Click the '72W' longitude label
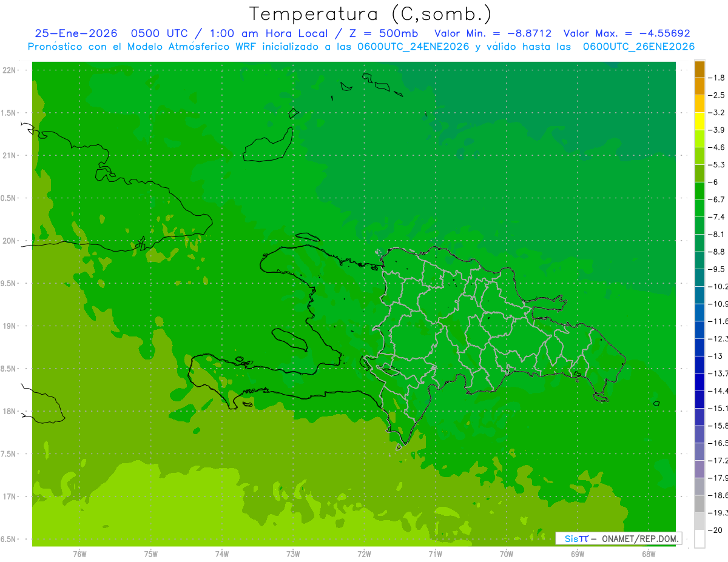 tap(364, 554)
